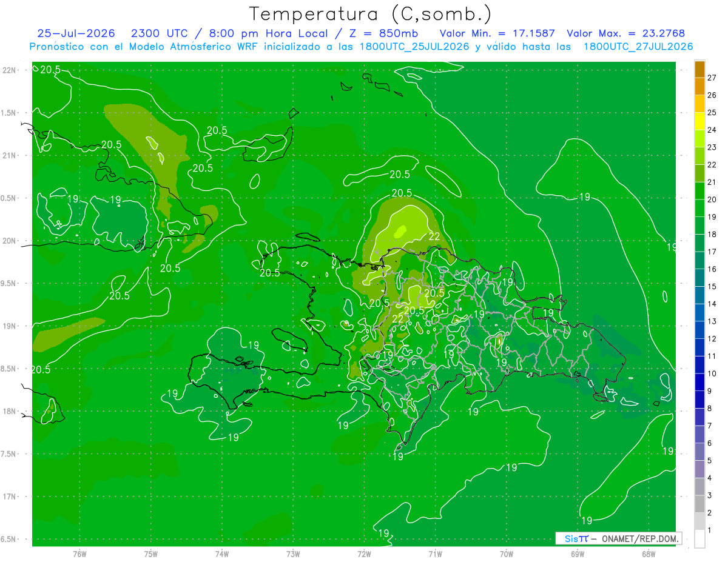The width and height of the screenshot is (728, 562).
Task: Click the '68W' longitude axis label
Action: [648, 554]
